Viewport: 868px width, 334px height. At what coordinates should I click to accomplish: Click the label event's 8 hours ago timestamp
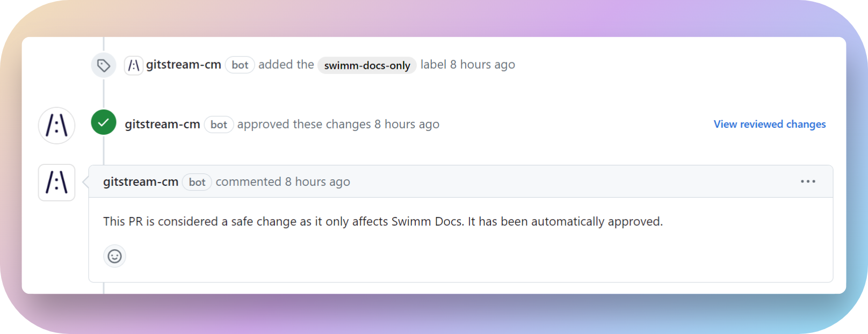pos(482,64)
